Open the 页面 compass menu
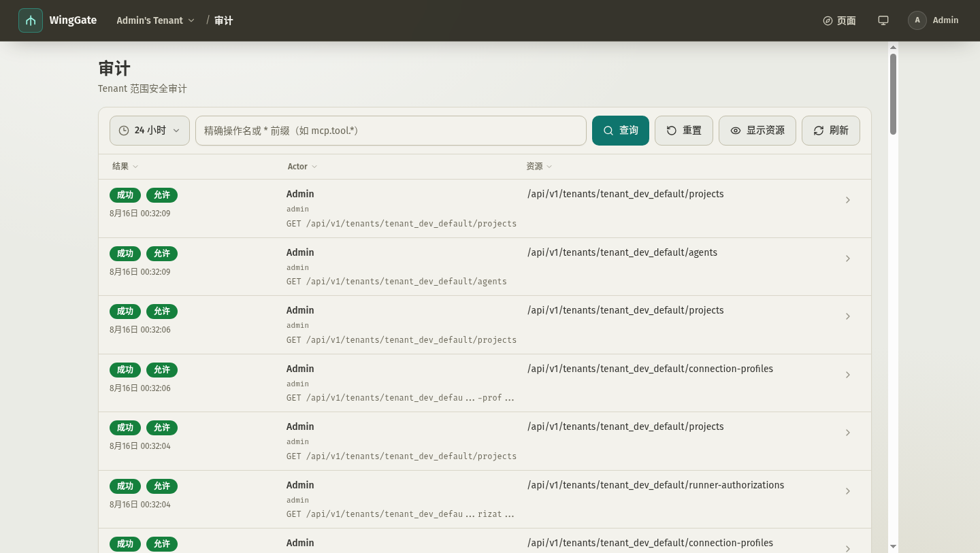Viewport: 980px width, 553px height. click(839, 20)
